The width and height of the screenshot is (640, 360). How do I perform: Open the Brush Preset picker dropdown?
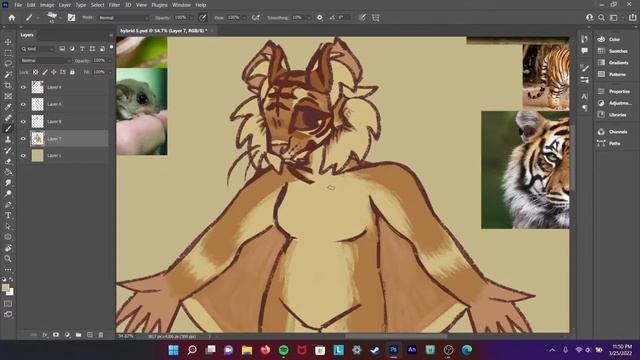pyautogui.click(x=60, y=18)
